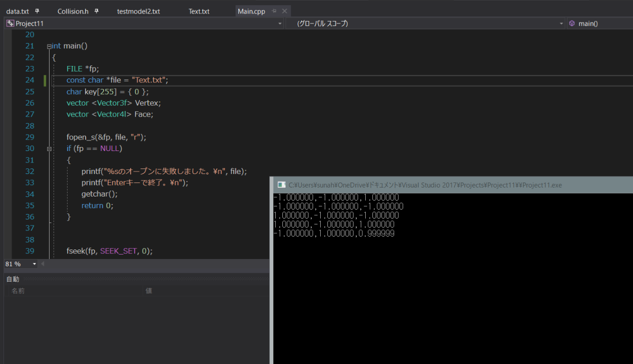Open the グローバル スコープ scope dropdown
Screen dimensions: 633x364
coord(561,23)
